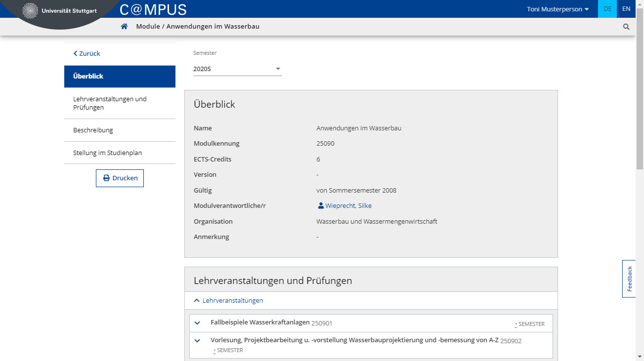Go back with the Zurück link
Viewport: 644px width, 361px height.
click(87, 53)
